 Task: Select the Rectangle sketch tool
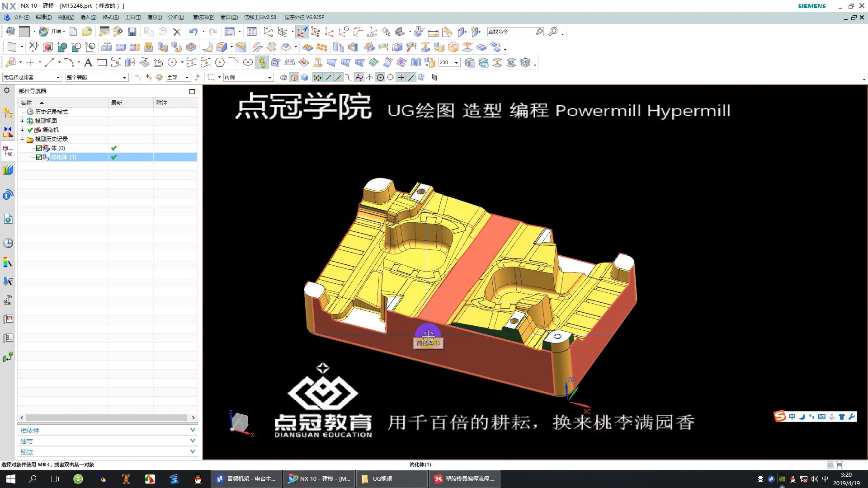102,62
